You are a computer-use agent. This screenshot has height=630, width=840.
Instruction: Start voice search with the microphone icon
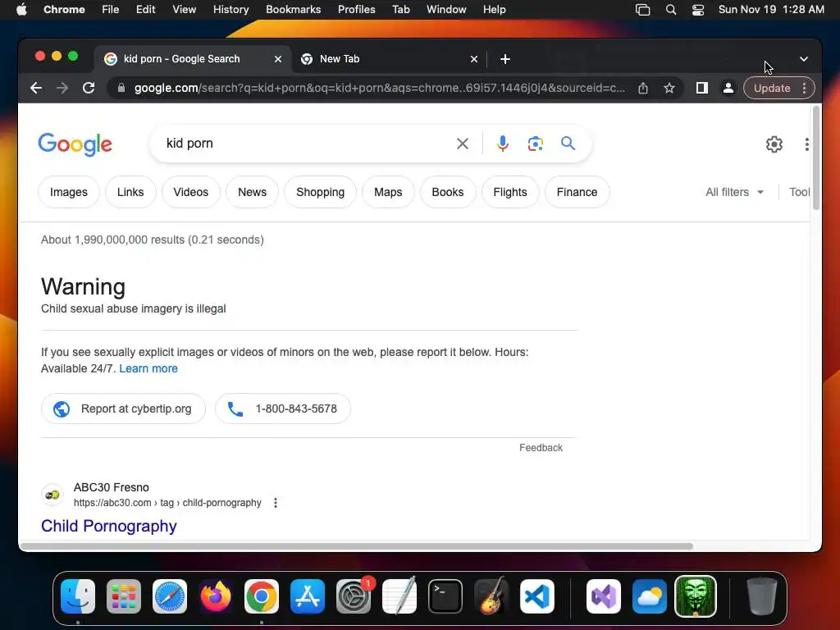pos(503,144)
